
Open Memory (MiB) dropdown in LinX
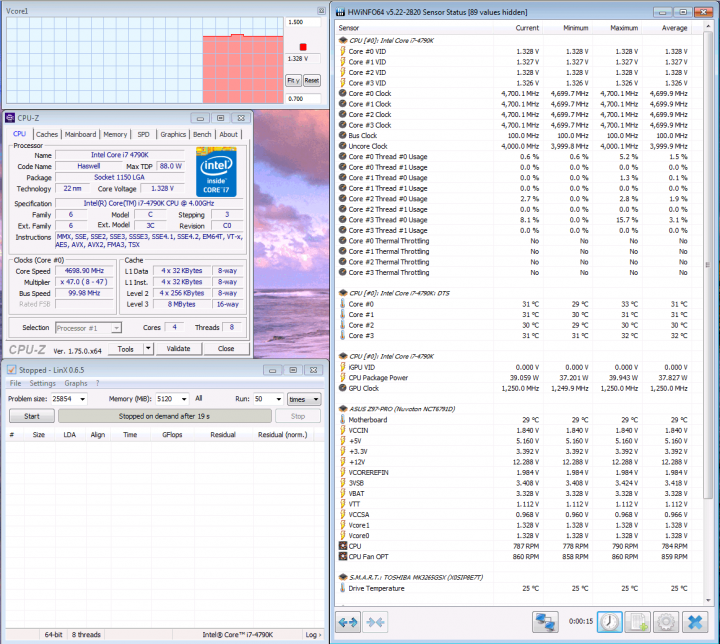coord(184,399)
